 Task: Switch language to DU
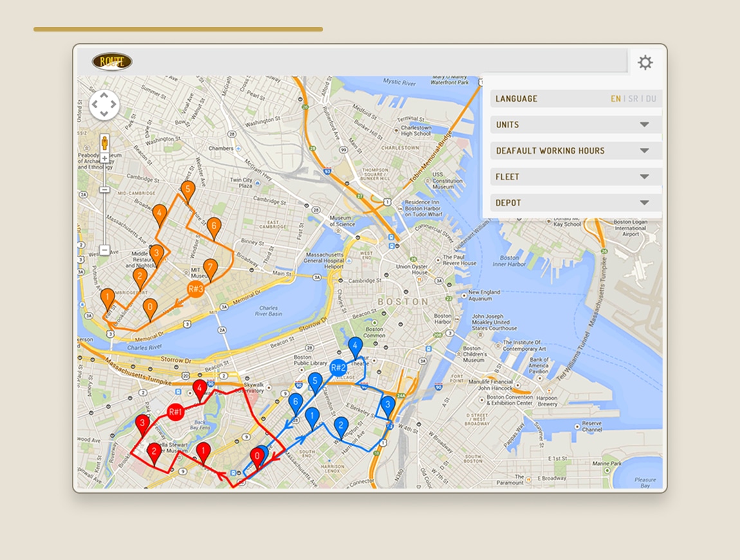click(651, 98)
